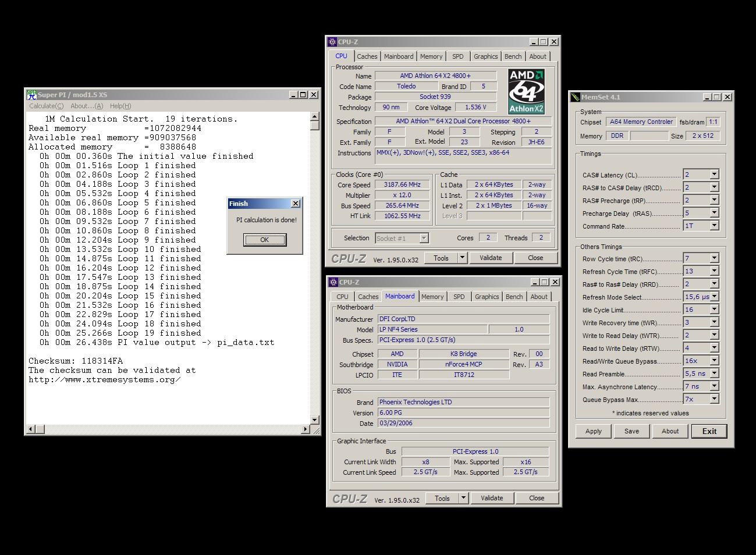This screenshot has height=555, width=756.
Task: Open the Refresh Cycle Time dropdown
Action: click(714, 271)
